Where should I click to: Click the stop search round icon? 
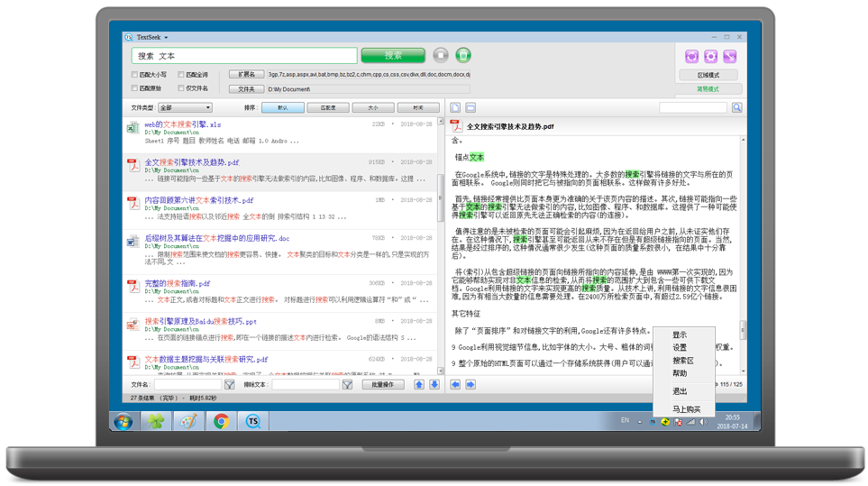(x=441, y=55)
